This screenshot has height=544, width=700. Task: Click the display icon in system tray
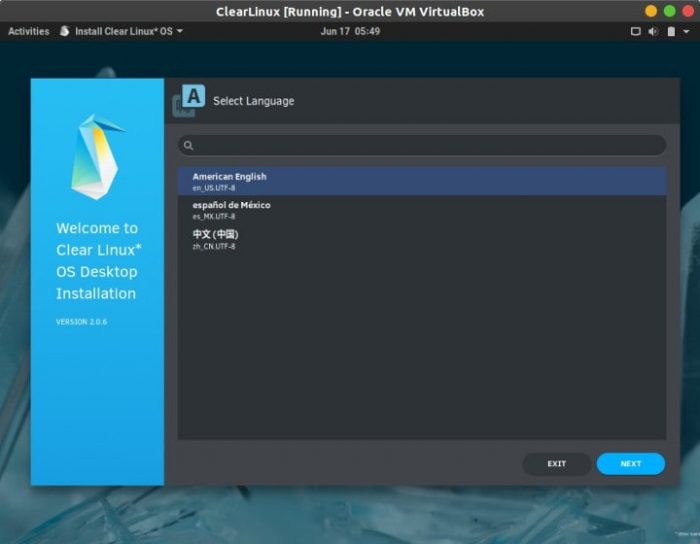click(635, 31)
